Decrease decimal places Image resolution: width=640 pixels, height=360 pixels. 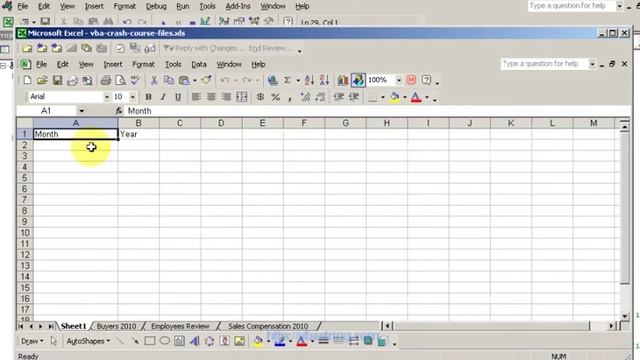click(320, 97)
